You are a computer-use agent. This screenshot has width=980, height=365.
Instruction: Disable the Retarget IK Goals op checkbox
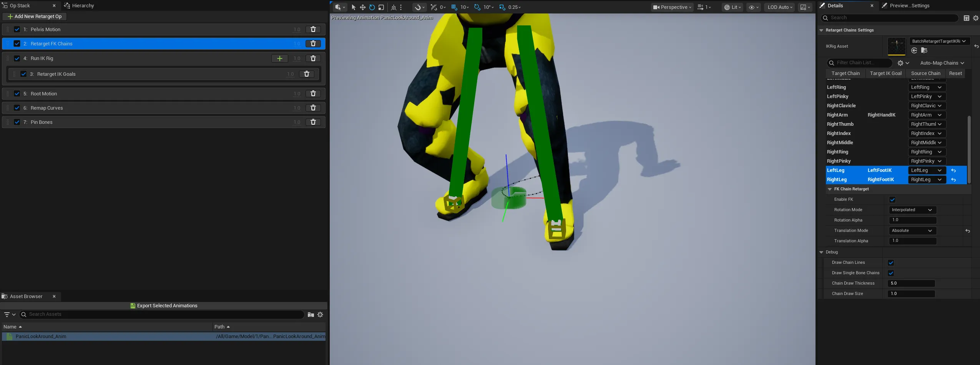pyautogui.click(x=23, y=74)
